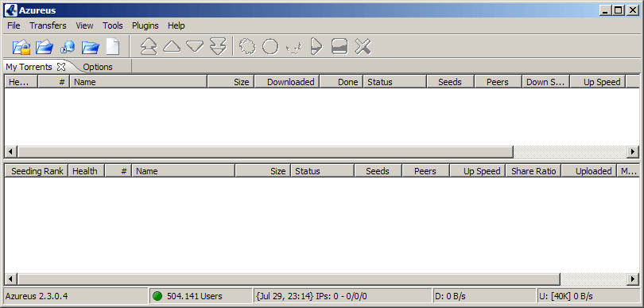The width and height of the screenshot is (644, 308).
Task: Click the globe open URL icon
Action: tap(68, 47)
